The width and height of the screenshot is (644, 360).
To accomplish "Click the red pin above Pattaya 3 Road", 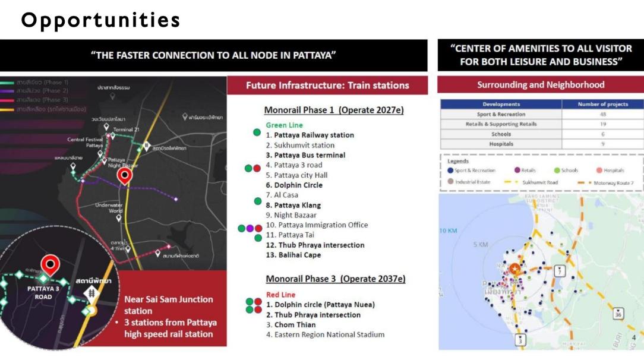I will (50, 266).
